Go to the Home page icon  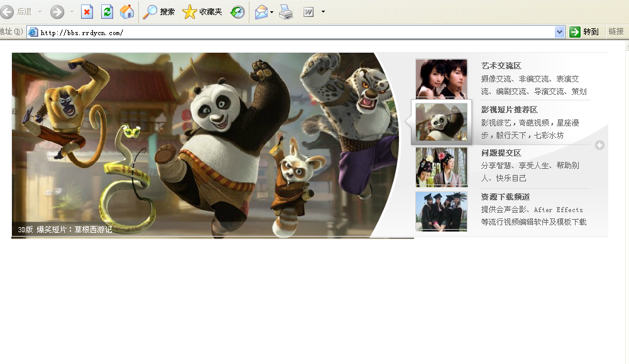pyautogui.click(x=127, y=12)
